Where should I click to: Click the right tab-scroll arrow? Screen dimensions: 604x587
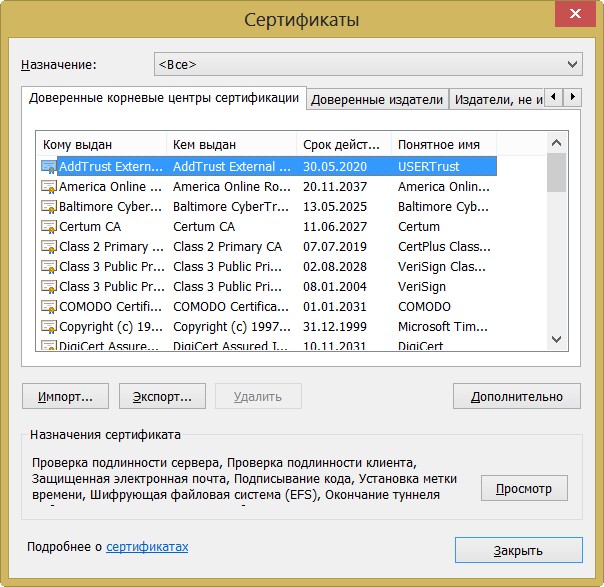pyautogui.click(x=573, y=97)
